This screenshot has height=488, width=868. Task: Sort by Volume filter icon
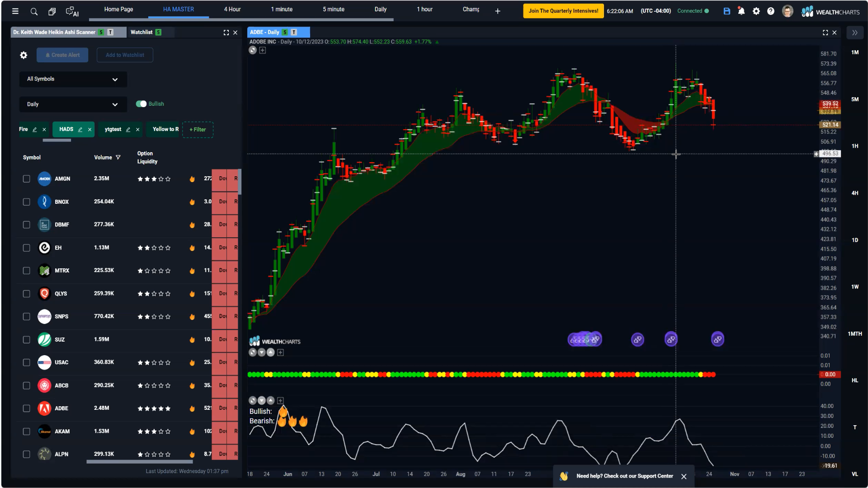pos(118,157)
